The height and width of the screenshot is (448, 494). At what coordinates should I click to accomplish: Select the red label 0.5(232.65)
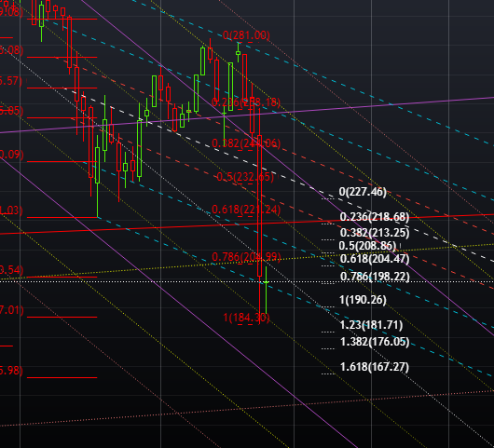point(245,177)
